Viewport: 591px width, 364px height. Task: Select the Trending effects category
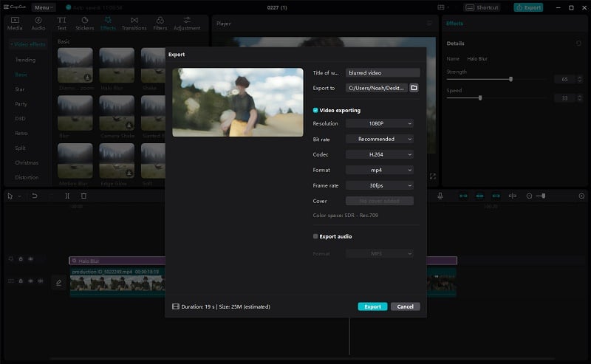coord(25,60)
